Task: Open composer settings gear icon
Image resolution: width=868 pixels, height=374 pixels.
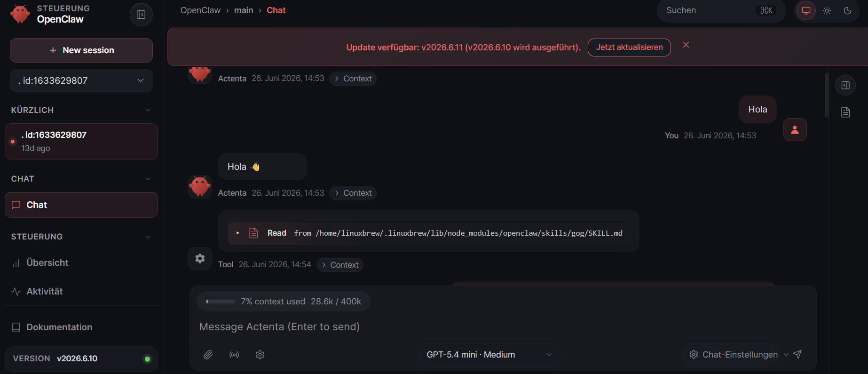Action: coord(260,355)
